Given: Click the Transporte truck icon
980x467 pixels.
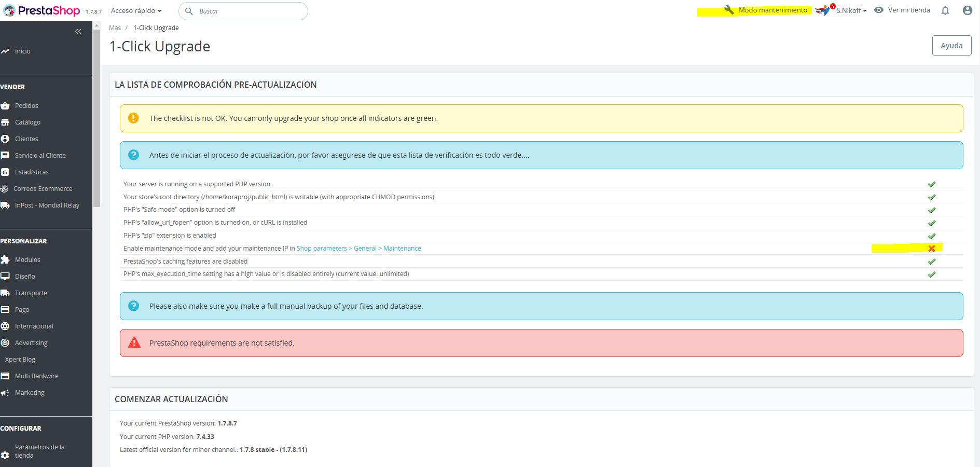Looking at the screenshot, I should point(5,293).
